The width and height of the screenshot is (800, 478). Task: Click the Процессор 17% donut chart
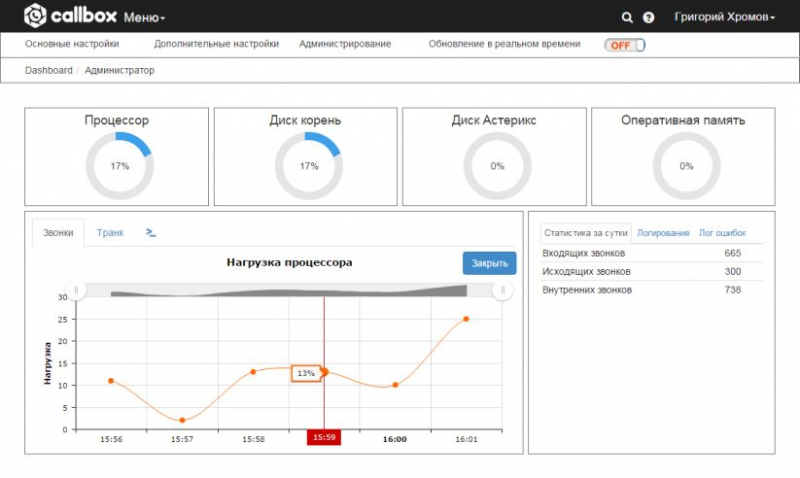coord(119,166)
